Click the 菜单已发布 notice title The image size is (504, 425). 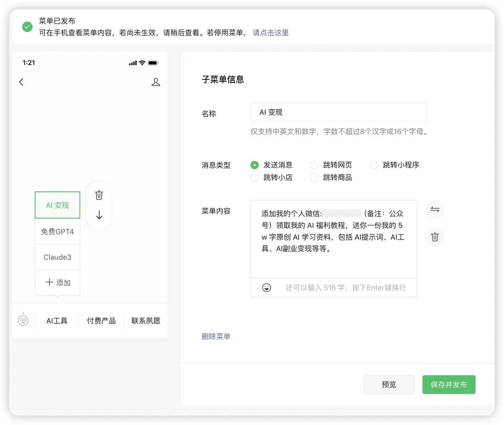tap(57, 21)
